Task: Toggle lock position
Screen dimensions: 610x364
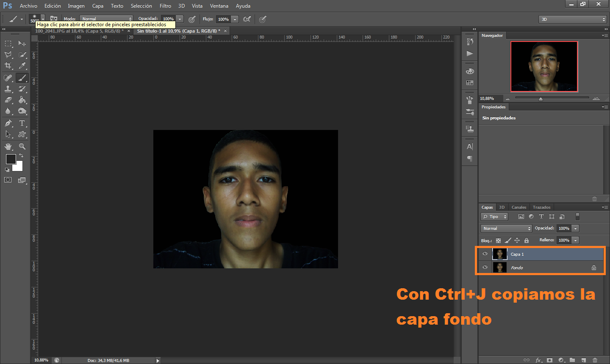Action: [x=517, y=240]
